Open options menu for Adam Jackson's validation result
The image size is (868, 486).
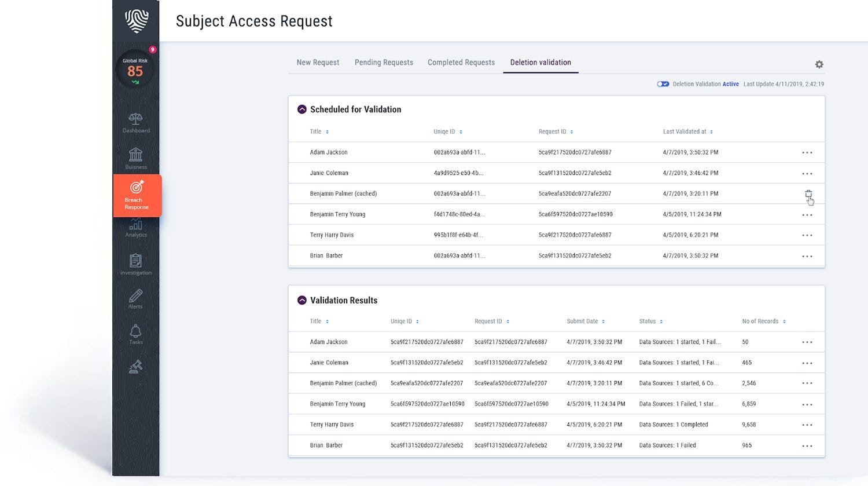click(x=808, y=342)
